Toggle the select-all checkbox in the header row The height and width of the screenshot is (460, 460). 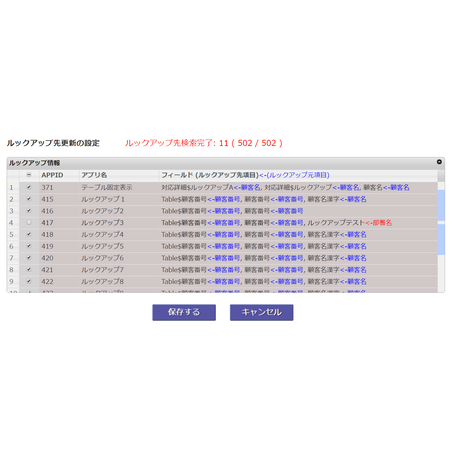(x=29, y=175)
